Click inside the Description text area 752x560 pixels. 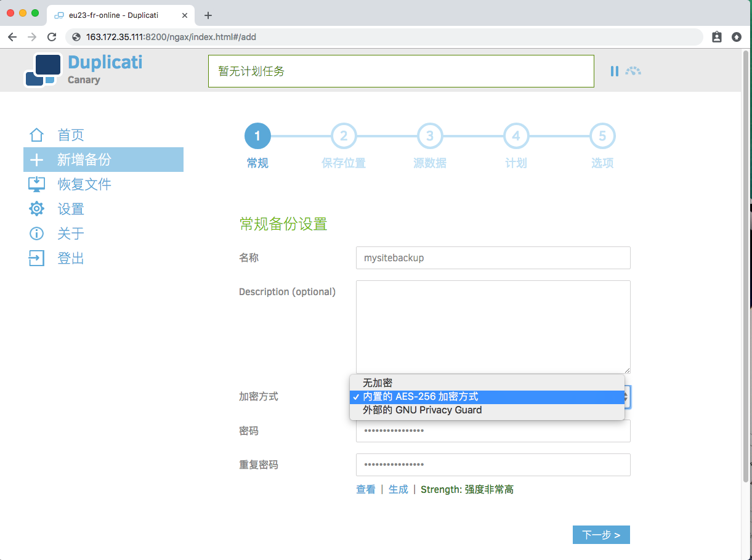click(x=493, y=327)
